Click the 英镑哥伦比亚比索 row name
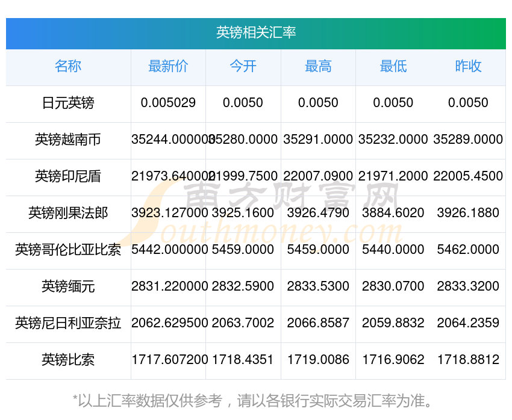Viewport: 512px width, 420px height. 68,250
